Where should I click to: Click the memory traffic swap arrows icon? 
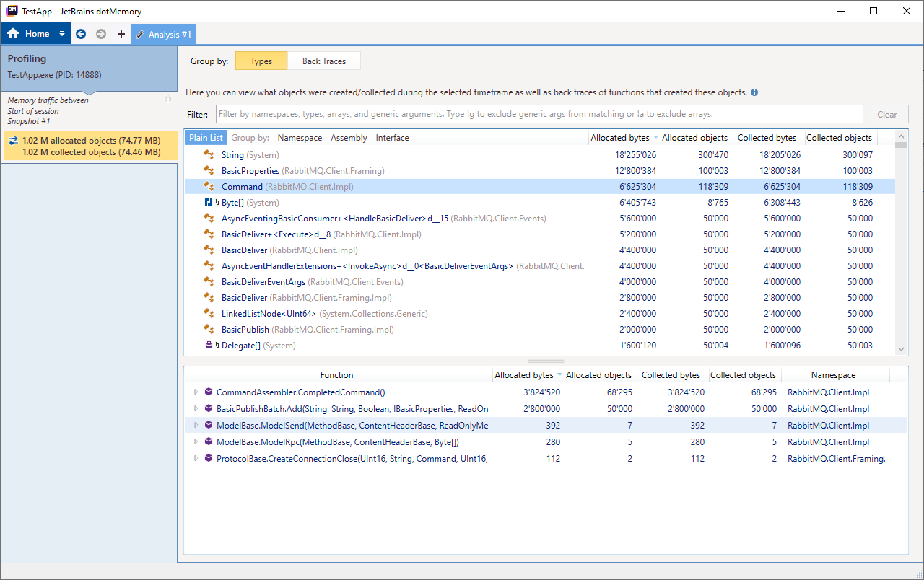[13, 141]
